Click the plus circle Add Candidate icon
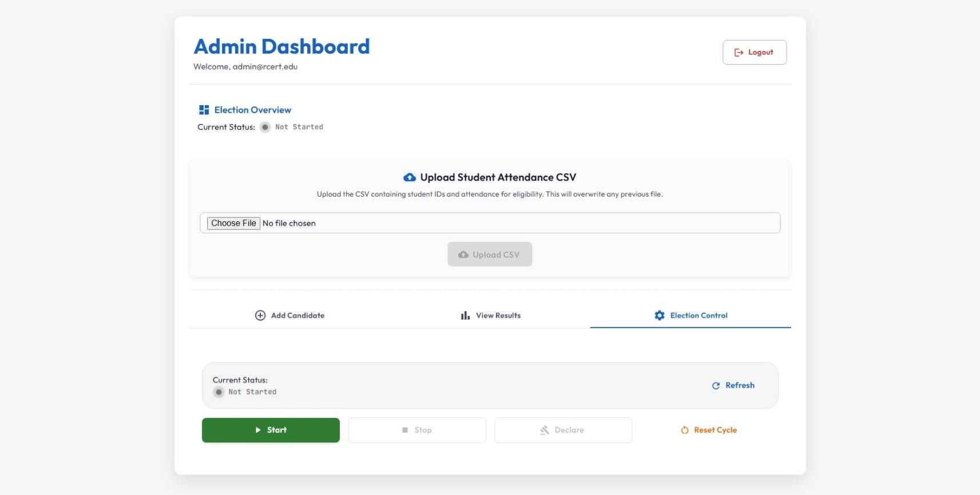Image resolution: width=980 pixels, height=495 pixels. [260, 316]
